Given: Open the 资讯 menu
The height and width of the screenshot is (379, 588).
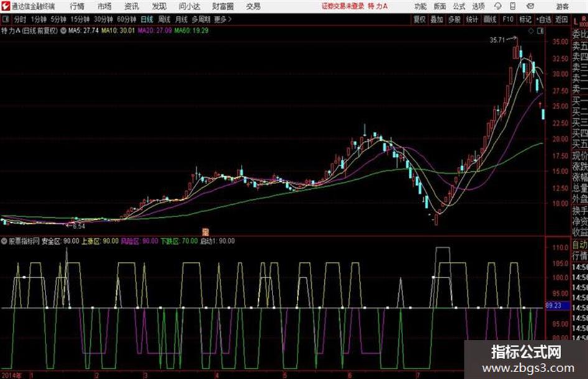Looking at the screenshot, I should coord(132,6).
